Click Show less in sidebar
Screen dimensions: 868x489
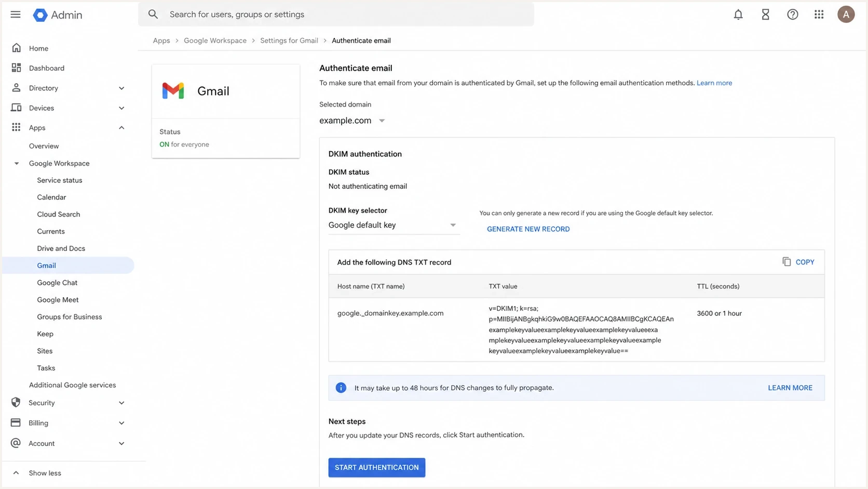point(45,473)
